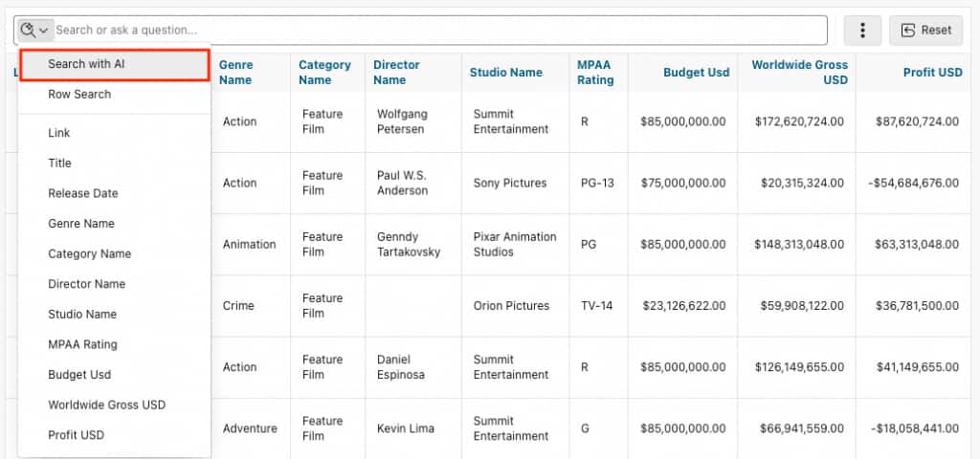Choose Director Name in dropdown menu
This screenshot has height=459, width=980.
pyautogui.click(x=87, y=284)
